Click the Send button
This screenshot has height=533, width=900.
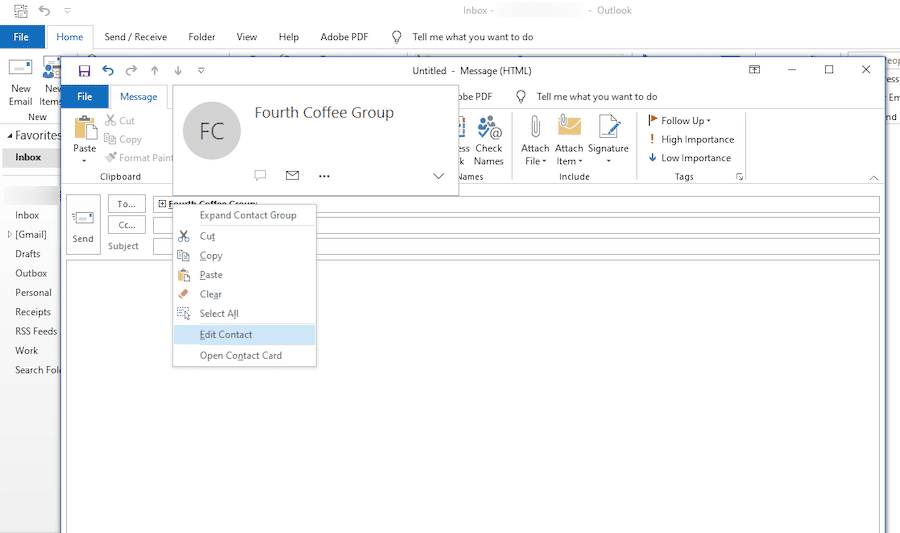click(x=83, y=224)
